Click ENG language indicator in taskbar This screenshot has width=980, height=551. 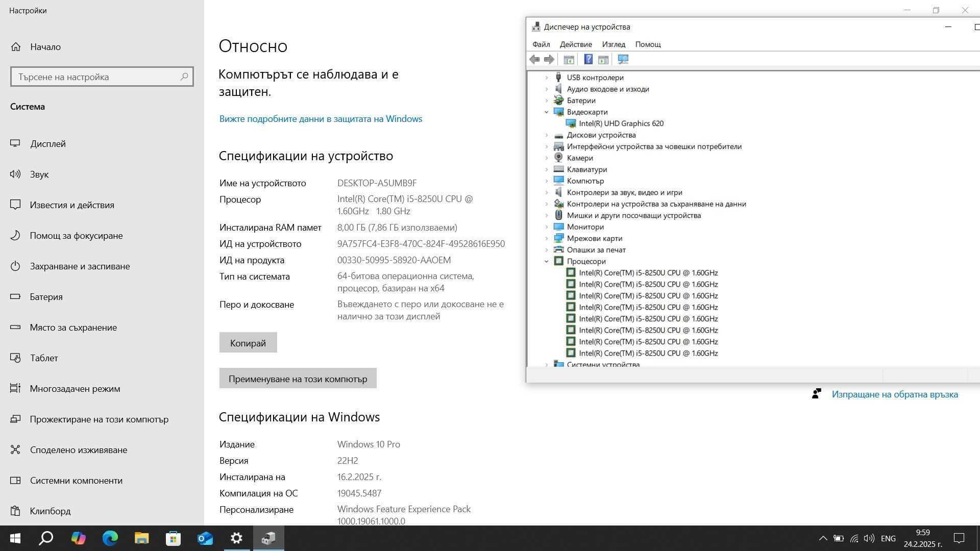[x=888, y=538]
